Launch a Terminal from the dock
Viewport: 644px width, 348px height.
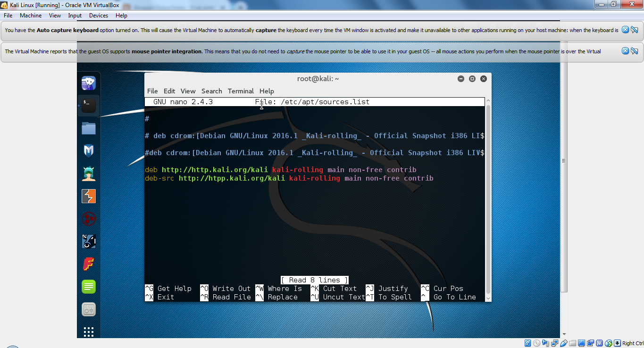click(88, 105)
